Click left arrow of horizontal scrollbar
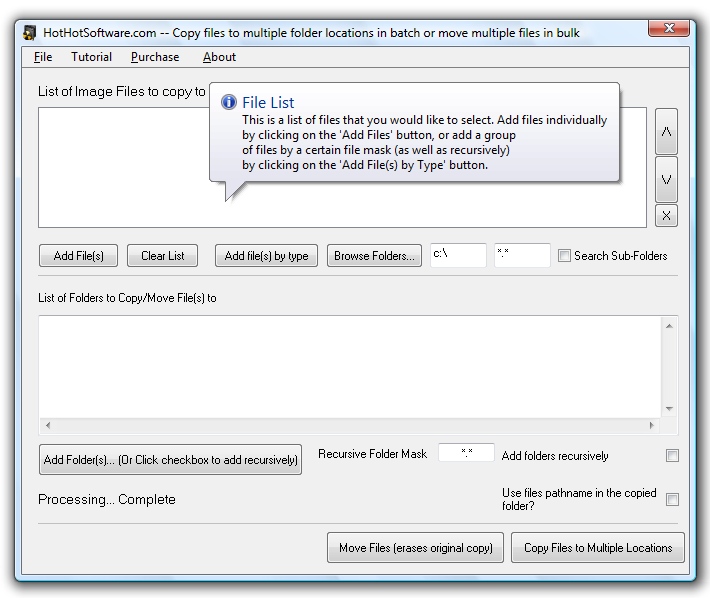710x598 pixels. click(x=48, y=425)
